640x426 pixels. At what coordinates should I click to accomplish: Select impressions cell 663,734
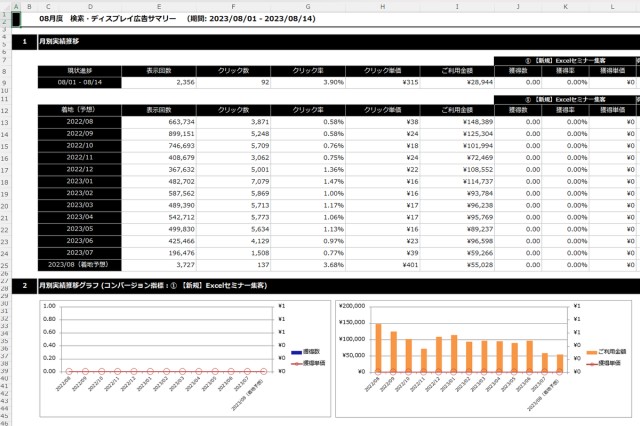159,122
